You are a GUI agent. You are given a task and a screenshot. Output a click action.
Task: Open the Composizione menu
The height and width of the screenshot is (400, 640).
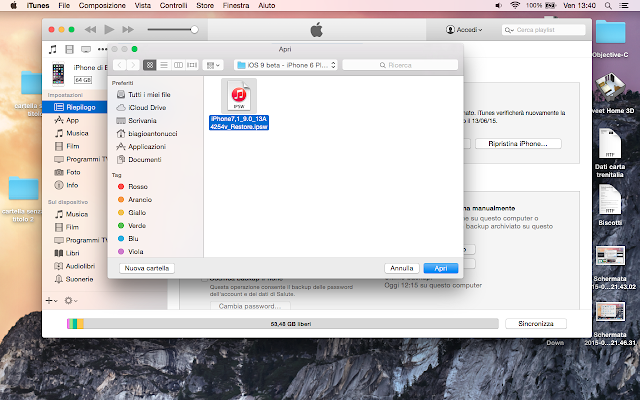[102, 5]
